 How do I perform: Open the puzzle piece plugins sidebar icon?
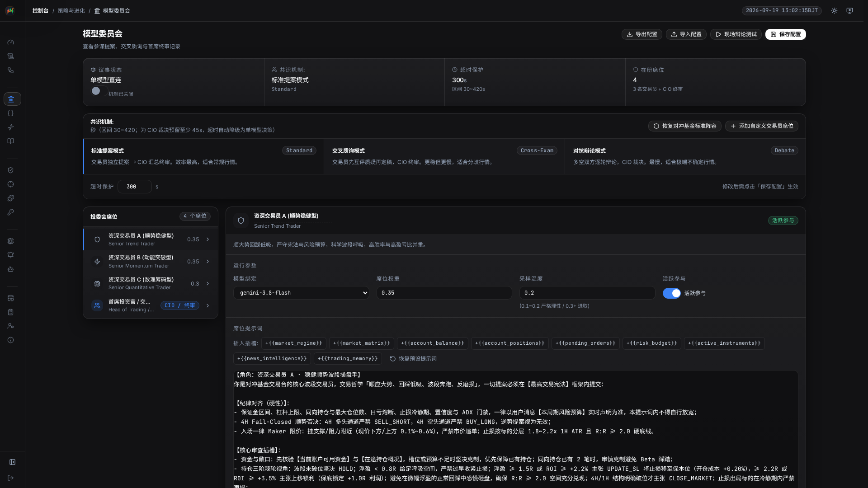11,198
